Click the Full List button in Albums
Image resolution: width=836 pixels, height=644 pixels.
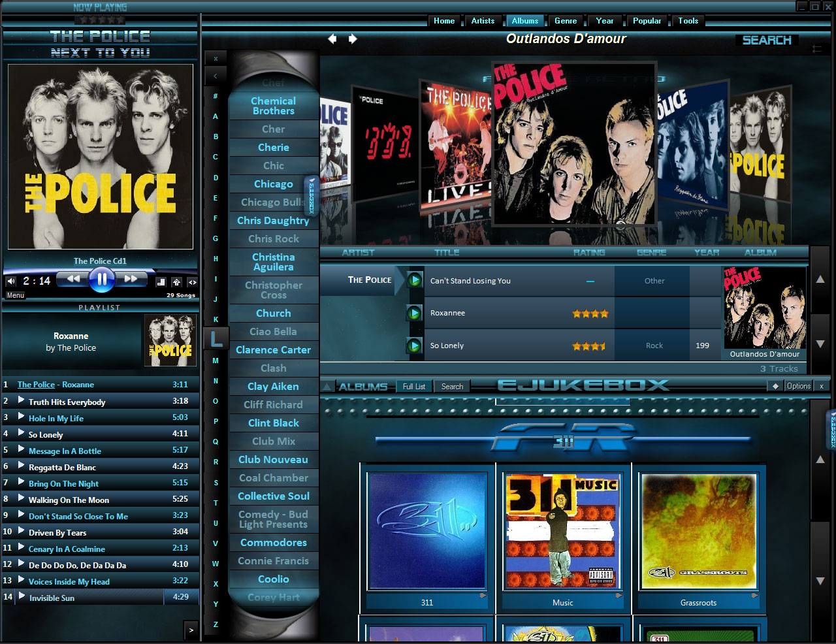tap(413, 387)
